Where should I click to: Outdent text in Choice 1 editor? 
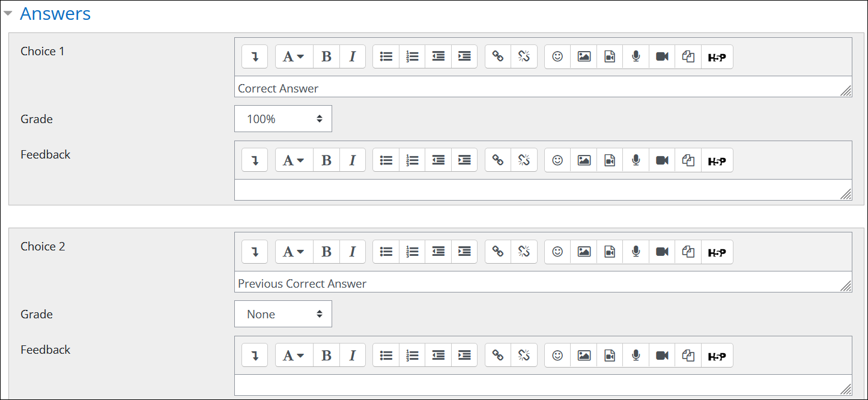coord(439,56)
